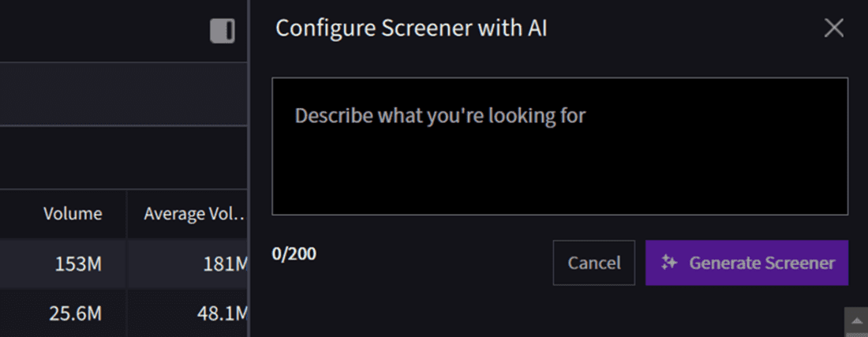Click the empty band above the column headers
Screen dimensions: 868x337
pyautogui.click(x=118, y=157)
